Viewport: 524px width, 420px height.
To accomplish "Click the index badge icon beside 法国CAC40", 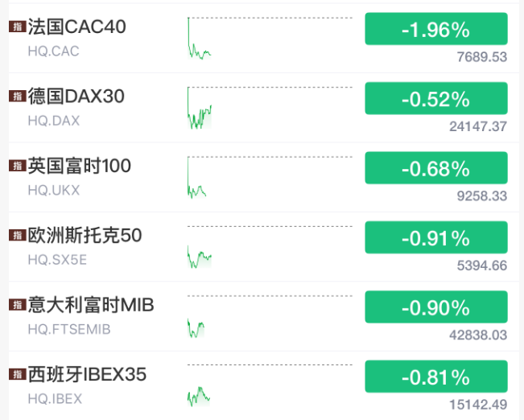I will coord(16,27).
